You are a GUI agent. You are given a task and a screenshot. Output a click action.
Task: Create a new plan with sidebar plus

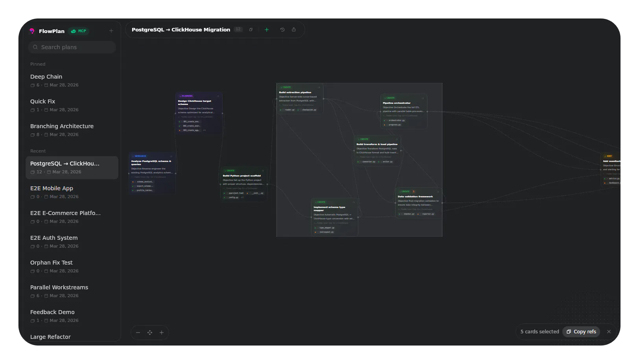coord(111,31)
